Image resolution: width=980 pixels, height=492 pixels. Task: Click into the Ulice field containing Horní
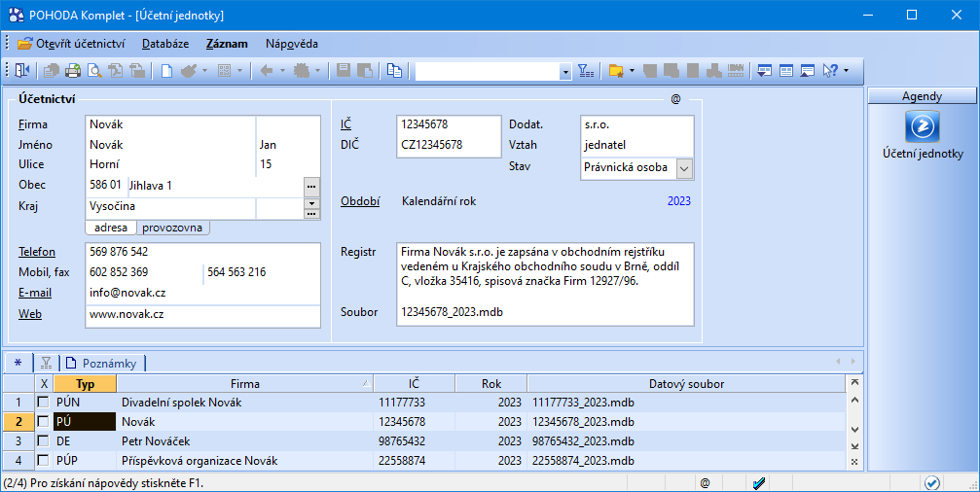click(x=171, y=164)
